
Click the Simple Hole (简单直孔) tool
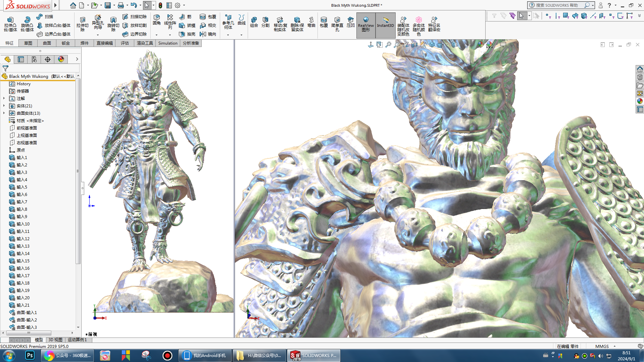tap(337, 24)
